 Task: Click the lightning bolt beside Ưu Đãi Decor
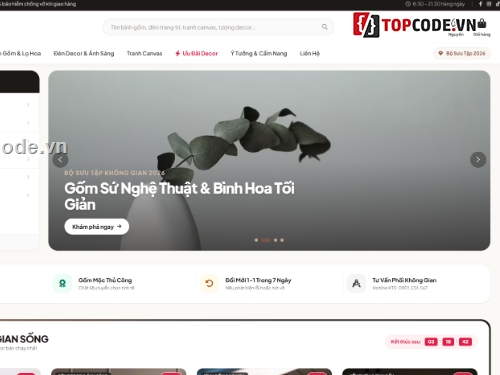coord(178,53)
